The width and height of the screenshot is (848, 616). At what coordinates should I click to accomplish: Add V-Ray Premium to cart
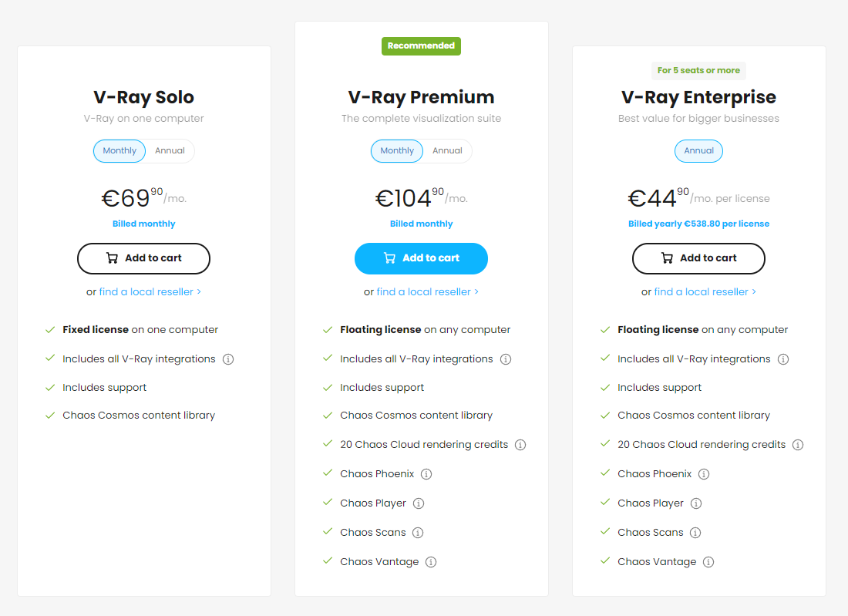pyautogui.click(x=421, y=258)
